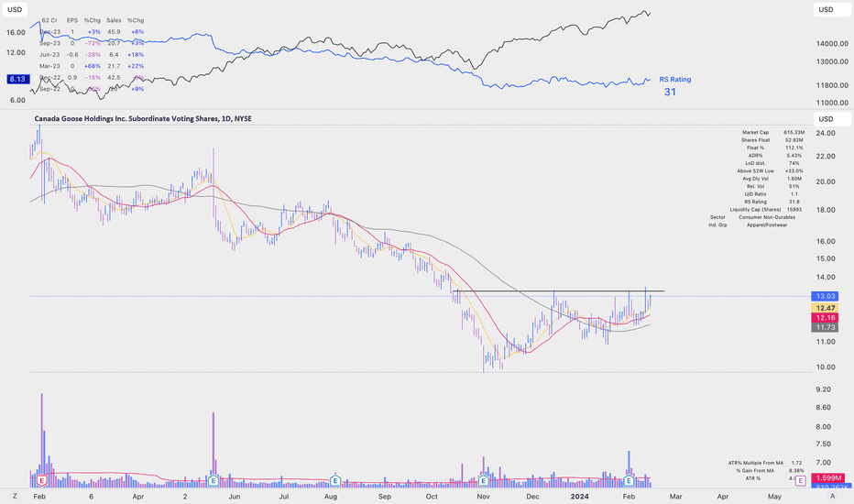This screenshot has width=854, height=504.
Task: Click the Mar label on time axis
Action: point(675,497)
